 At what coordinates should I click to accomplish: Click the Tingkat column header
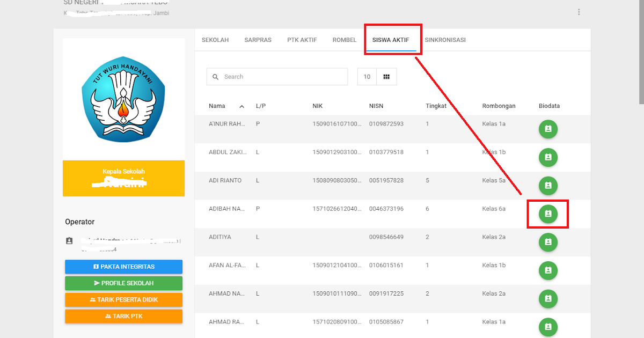pos(436,106)
